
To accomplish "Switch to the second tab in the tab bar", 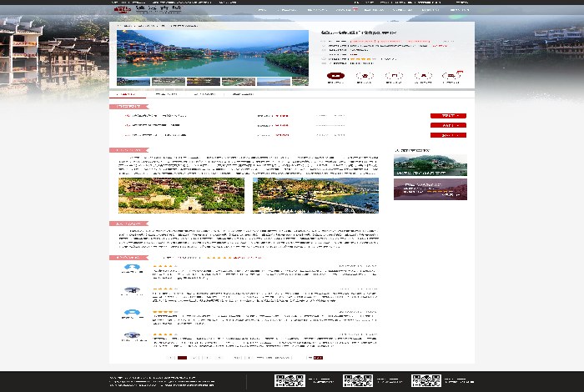I will (166, 94).
